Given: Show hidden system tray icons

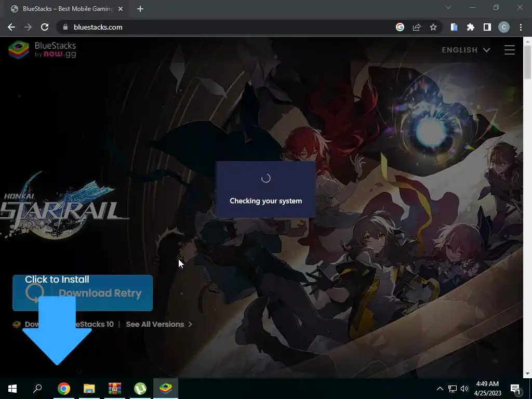Looking at the screenshot, I should (440, 389).
